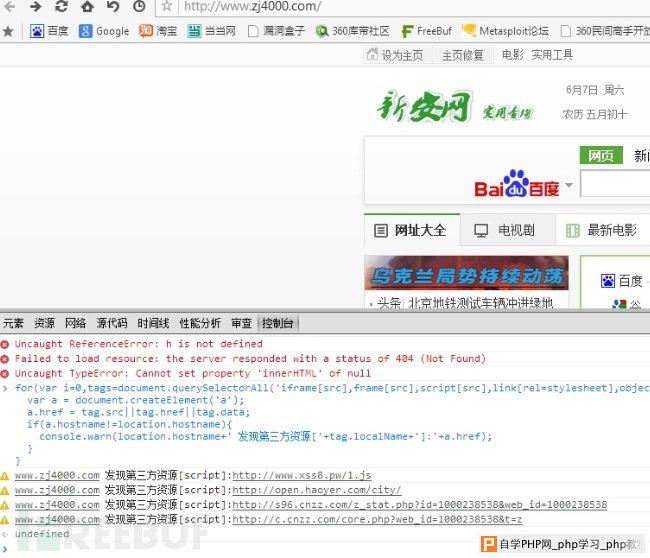The width and height of the screenshot is (650, 558).
Task: Open the c.cnzz.com/core.php link
Action: pyautogui.click(x=377, y=519)
